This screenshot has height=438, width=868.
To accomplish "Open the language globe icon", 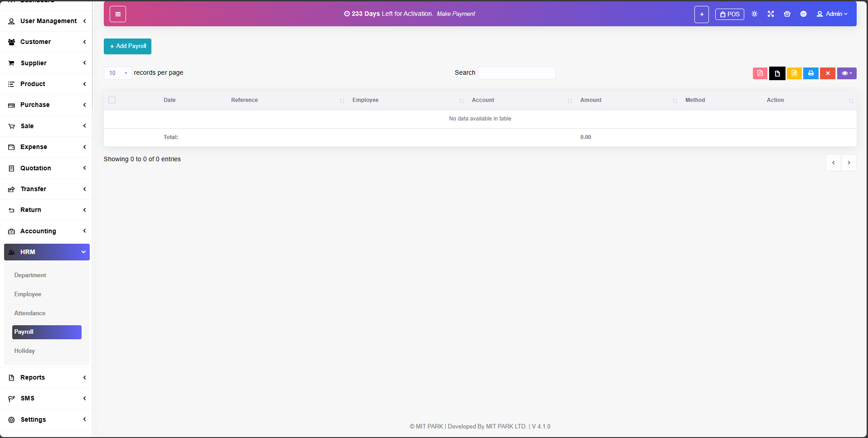I will (x=803, y=14).
